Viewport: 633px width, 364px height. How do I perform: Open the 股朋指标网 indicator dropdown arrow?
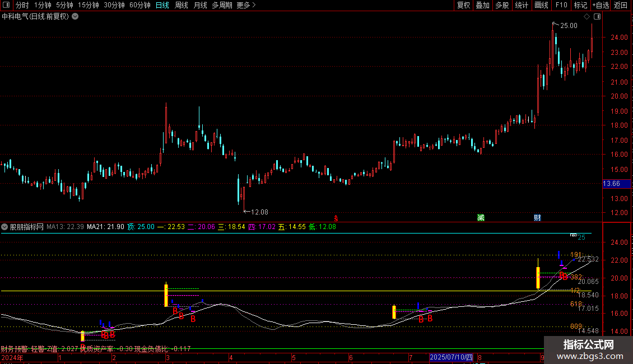coord(4,227)
